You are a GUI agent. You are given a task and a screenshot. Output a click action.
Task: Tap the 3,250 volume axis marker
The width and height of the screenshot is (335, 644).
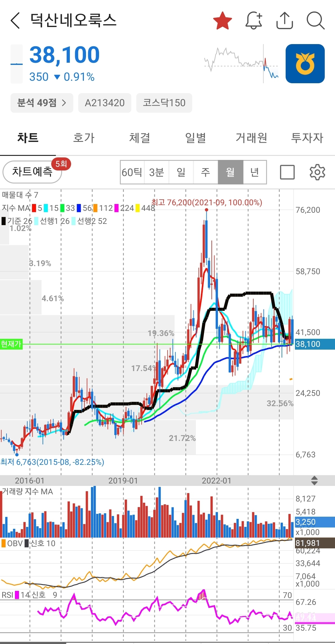point(315,522)
